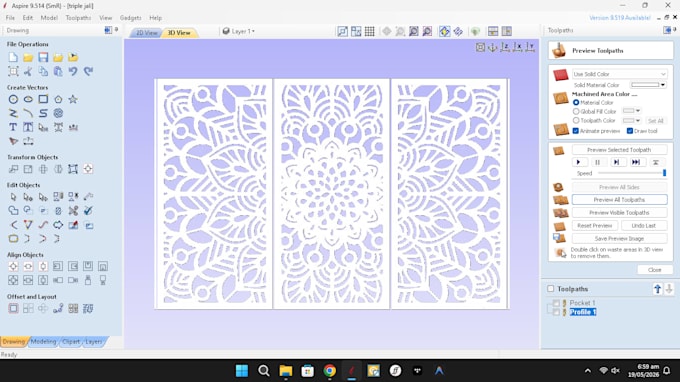Open the Move Selection transform tool
680x382 pixels.
pos(13,169)
